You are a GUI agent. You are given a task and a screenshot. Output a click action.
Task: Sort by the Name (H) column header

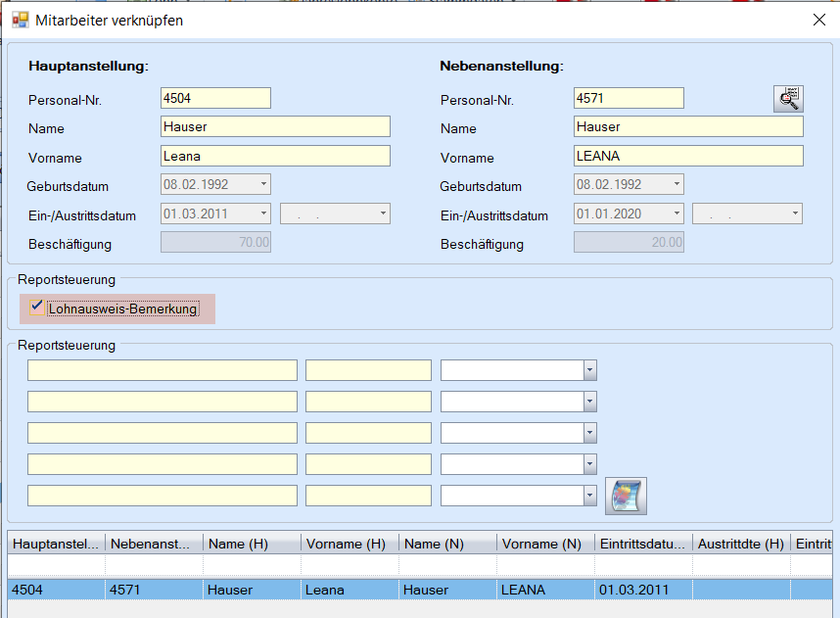(x=252, y=544)
